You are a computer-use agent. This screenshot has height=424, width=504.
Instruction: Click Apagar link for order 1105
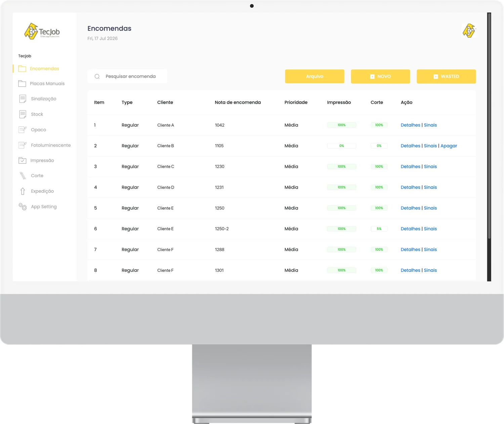click(449, 146)
